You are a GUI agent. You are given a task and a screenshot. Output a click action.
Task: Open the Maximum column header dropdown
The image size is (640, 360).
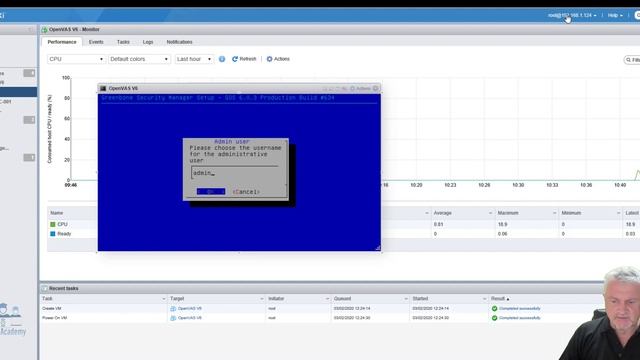click(x=554, y=213)
